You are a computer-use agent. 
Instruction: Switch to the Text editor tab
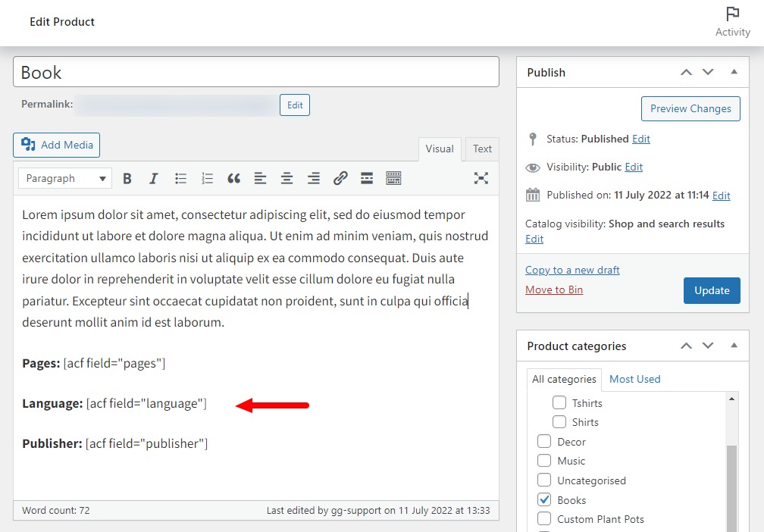[x=482, y=149]
